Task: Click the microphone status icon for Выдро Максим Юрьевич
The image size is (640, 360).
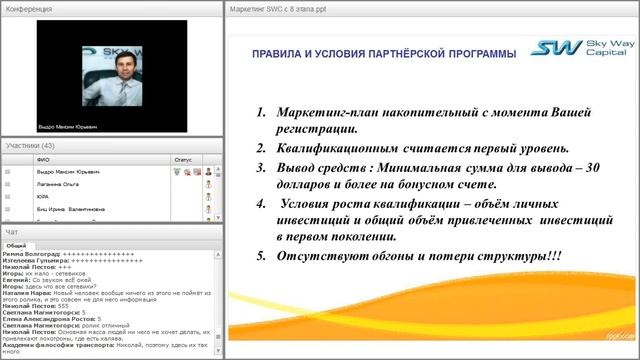Action: [x=177, y=172]
